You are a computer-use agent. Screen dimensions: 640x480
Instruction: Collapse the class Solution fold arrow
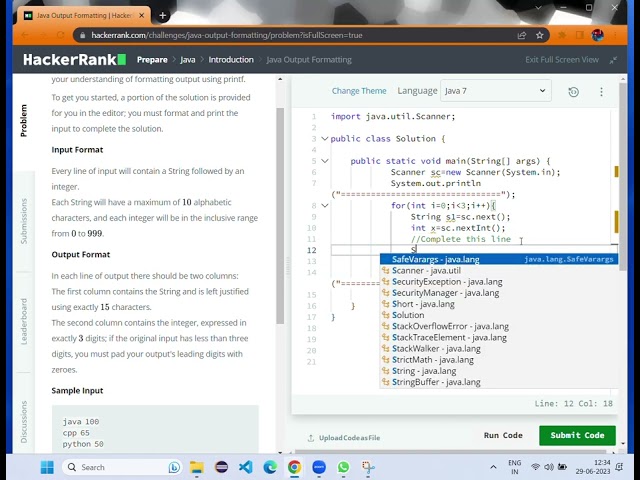click(324, 139)
